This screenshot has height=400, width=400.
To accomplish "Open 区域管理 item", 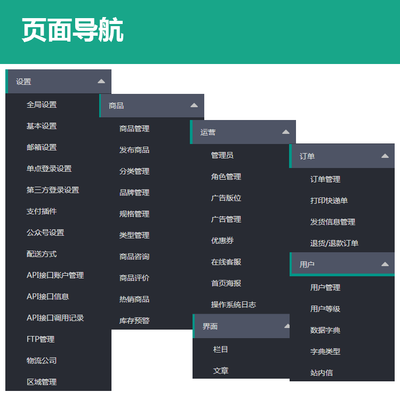I will point(42,382).
